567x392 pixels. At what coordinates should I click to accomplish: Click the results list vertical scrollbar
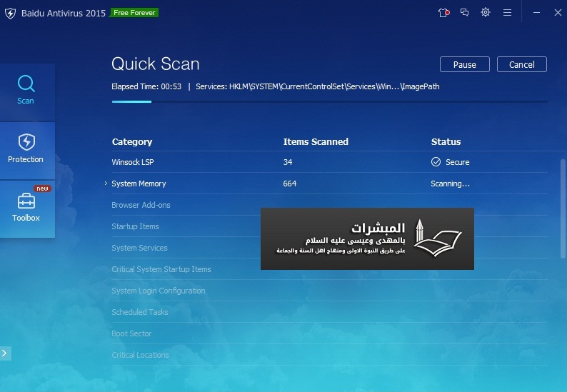pos(563,207)
